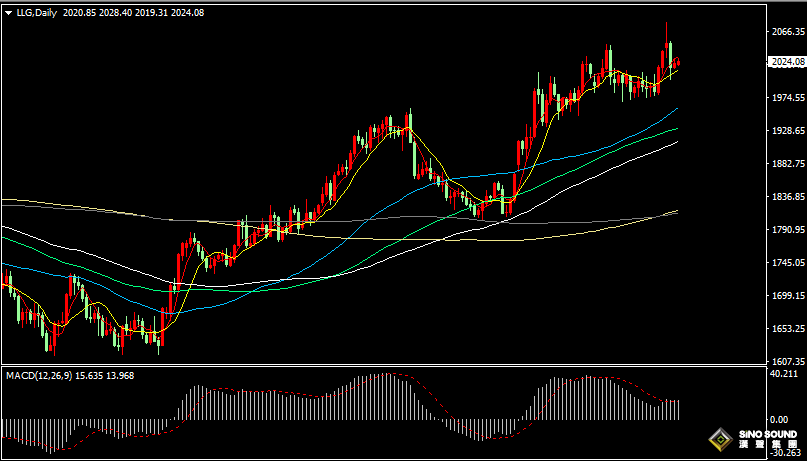Click the 1653.25 price axis label
The width and height of the screenshot is (807, 461).
tap(788, 329)
